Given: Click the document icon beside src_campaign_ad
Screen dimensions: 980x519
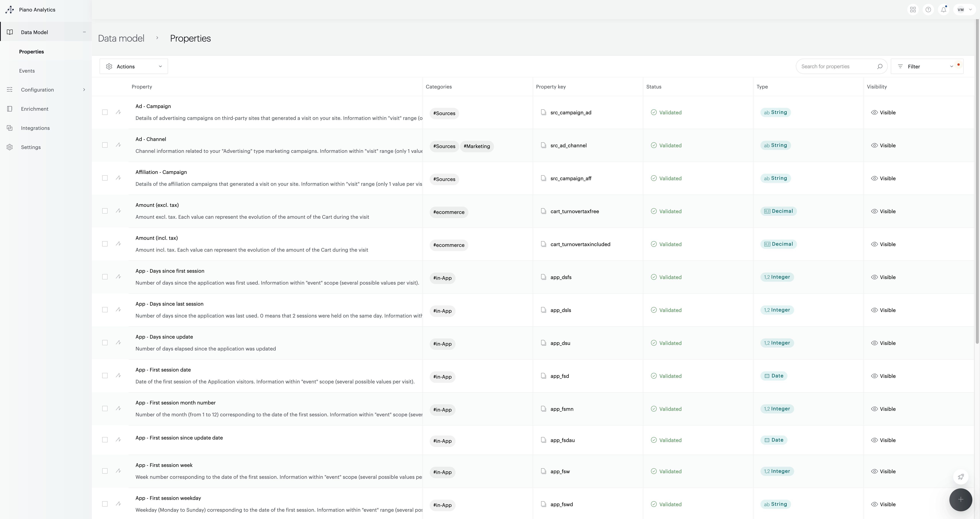Looking at the screenshot, I should pos(543,112).
